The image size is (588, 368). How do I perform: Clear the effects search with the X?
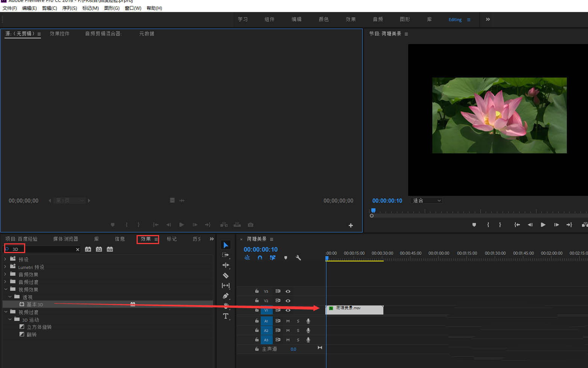tap(78, 249)
